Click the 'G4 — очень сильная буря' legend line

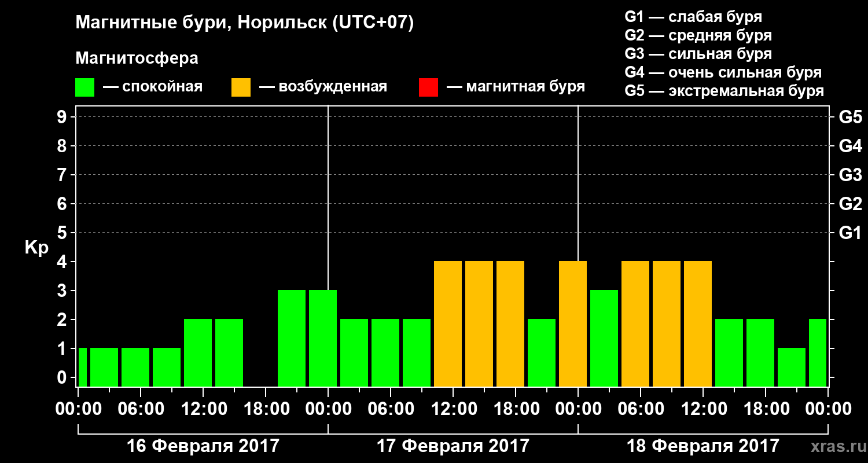pyautogui.click(x=723, y=72)
